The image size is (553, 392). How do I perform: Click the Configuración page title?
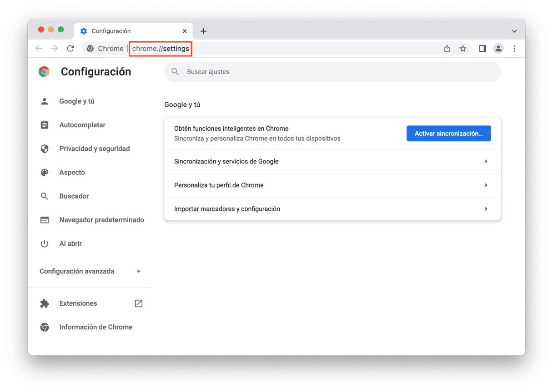point(96,72)
